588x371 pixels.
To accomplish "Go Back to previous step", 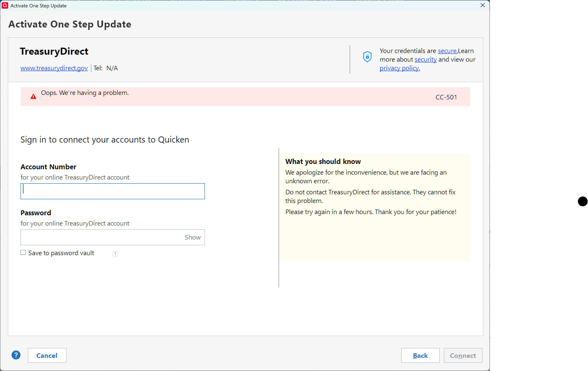I will tap(420, 355).
